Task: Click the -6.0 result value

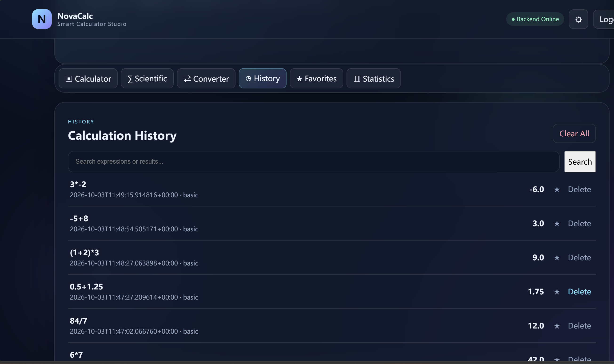Action: [x=537, y=190]
